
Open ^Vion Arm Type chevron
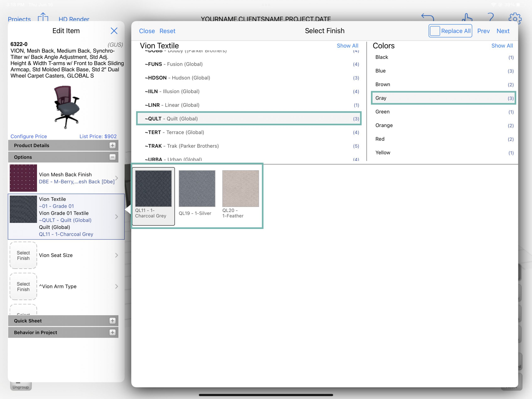[117, 286]
